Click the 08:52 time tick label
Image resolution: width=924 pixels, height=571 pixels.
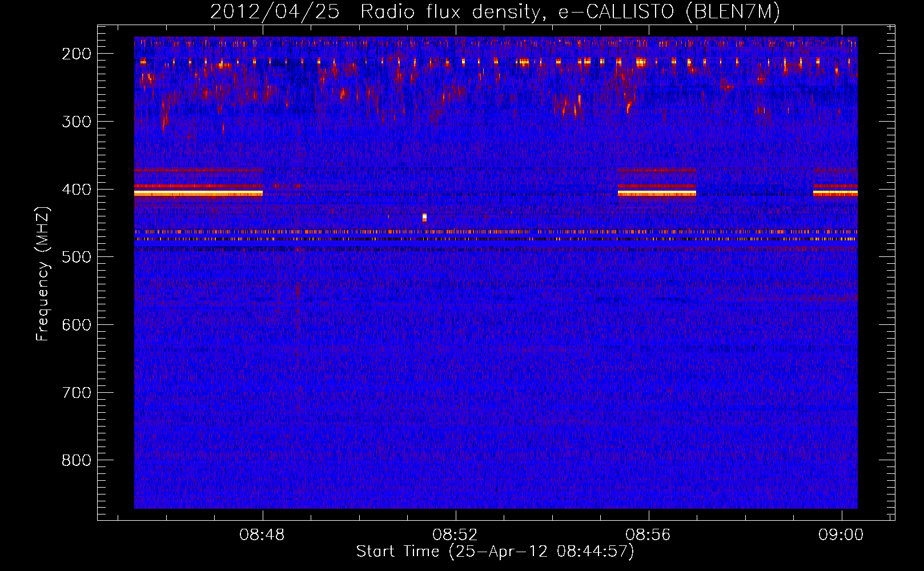455,535
